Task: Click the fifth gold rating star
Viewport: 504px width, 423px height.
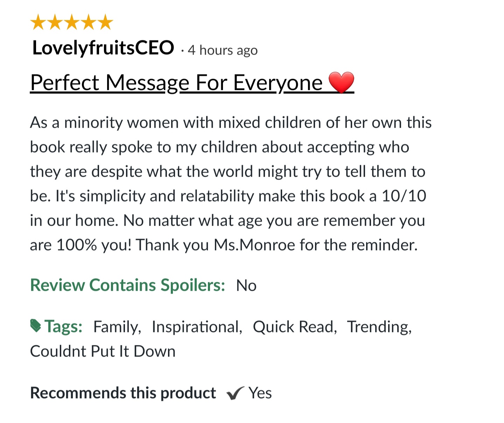Action: point(105,23)
